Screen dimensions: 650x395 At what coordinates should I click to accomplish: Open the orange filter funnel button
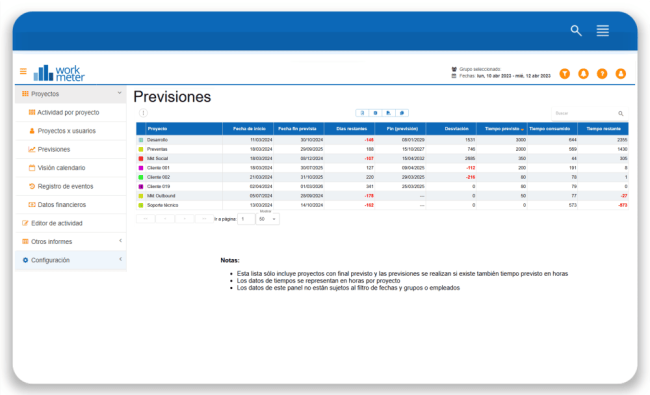pyautogui.click(x=564, y=74)
